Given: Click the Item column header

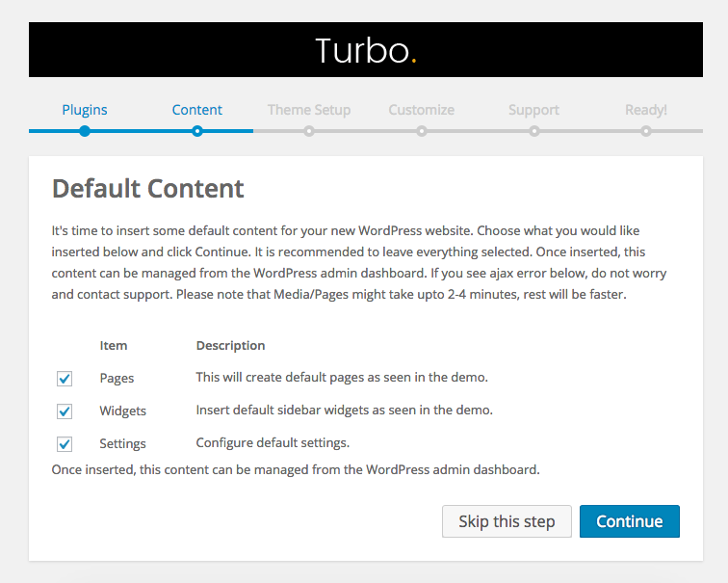Looking at the screenshot, I should pyautogui.click(x=114, y=346).
